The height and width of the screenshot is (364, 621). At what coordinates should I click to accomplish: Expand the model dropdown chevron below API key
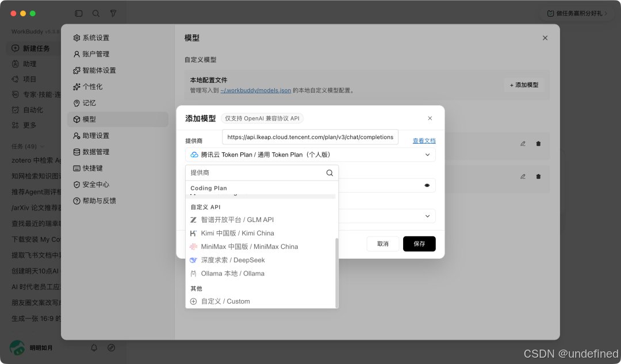click(427, 216)
